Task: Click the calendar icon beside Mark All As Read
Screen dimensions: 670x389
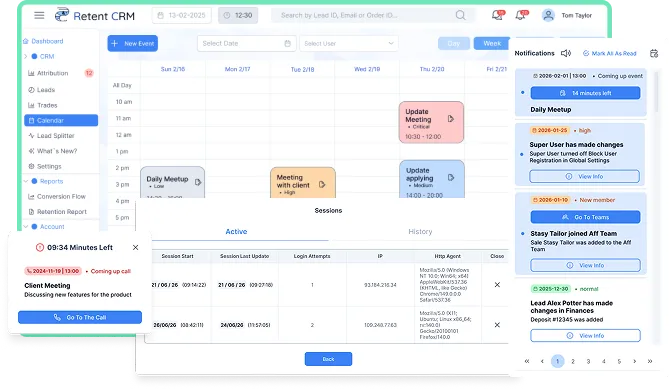Action: (x=654, y=53)
